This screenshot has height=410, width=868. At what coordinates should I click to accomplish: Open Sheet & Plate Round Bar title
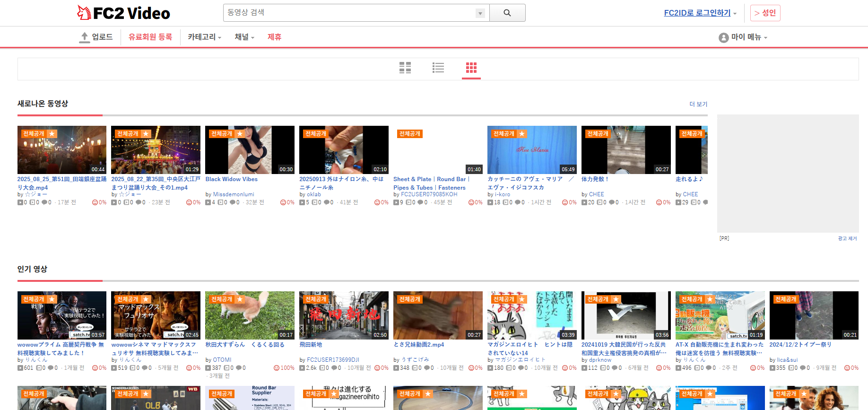click(432, 183)
